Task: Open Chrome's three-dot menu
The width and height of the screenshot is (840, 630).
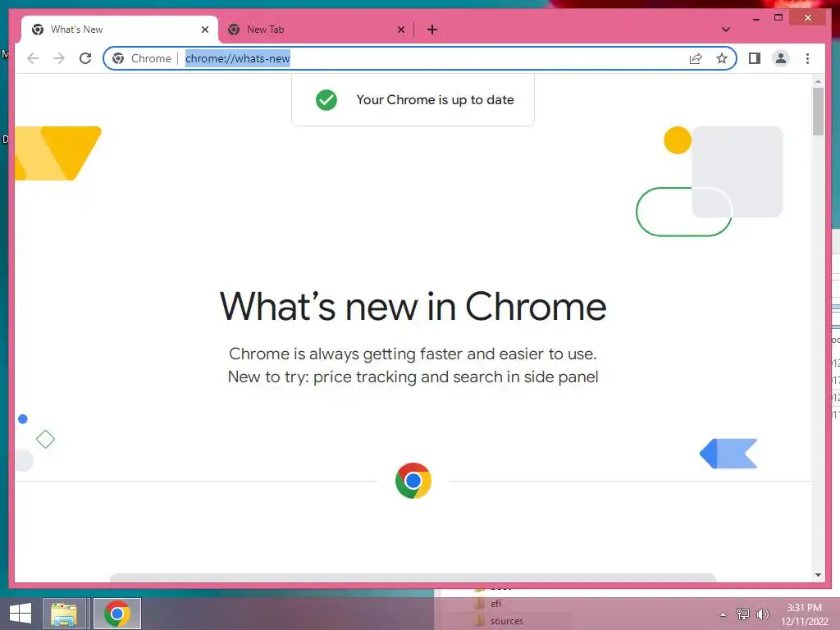Action: click(x=807, y=58)
